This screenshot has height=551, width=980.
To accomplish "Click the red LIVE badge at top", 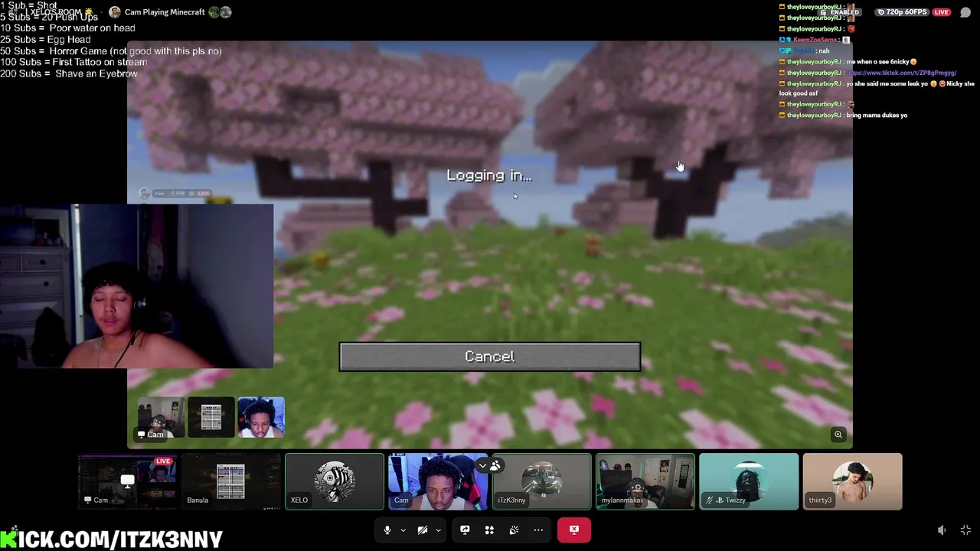I will (942, 12).
